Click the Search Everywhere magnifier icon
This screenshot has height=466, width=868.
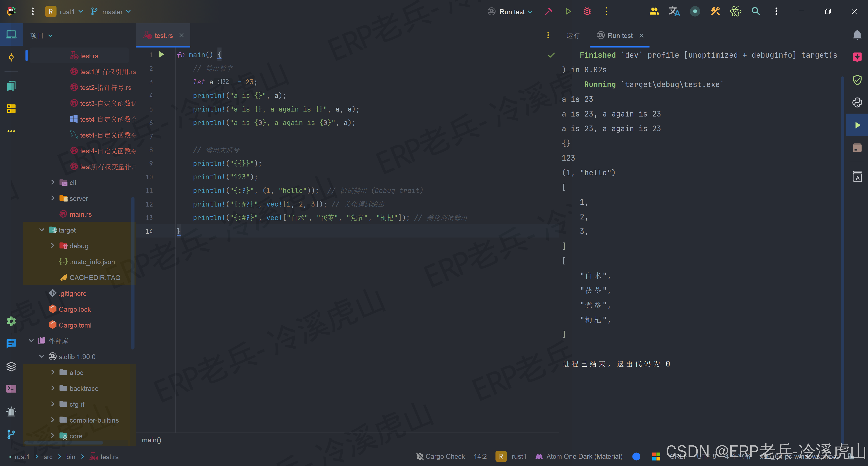point(756,12)
